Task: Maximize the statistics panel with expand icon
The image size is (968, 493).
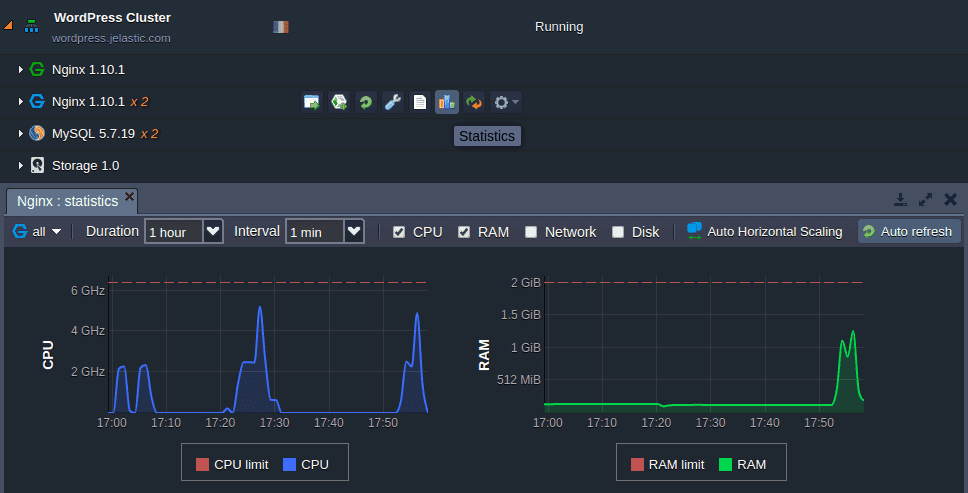Action: [925, 199]
